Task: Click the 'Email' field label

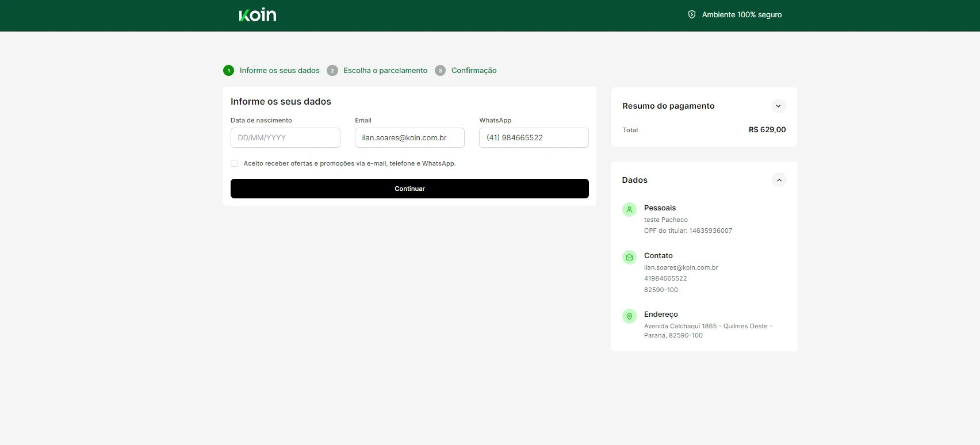Action: [363, 120]
